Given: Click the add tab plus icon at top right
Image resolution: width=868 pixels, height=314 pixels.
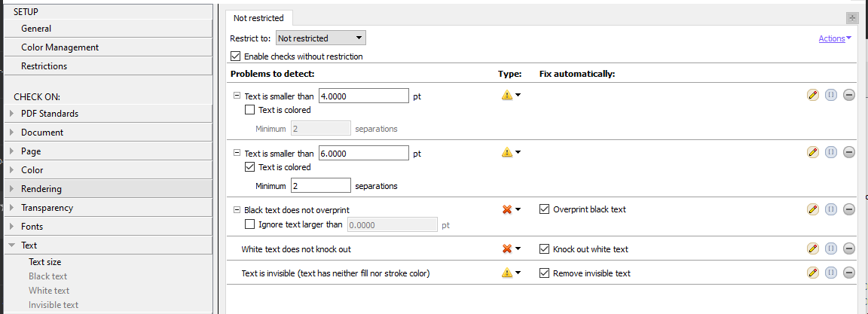Looking at the screenshot, I should tap(852, 17).
